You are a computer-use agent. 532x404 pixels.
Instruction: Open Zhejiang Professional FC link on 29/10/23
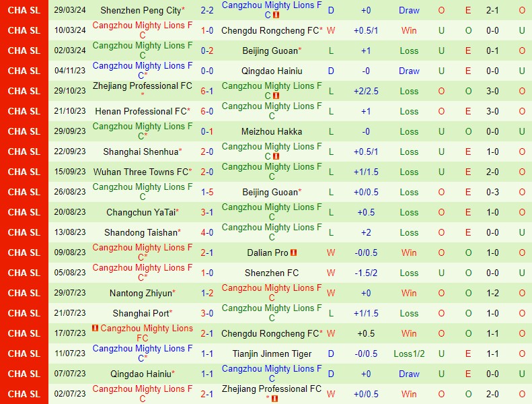pyautogui.click(x=143, y=86)
